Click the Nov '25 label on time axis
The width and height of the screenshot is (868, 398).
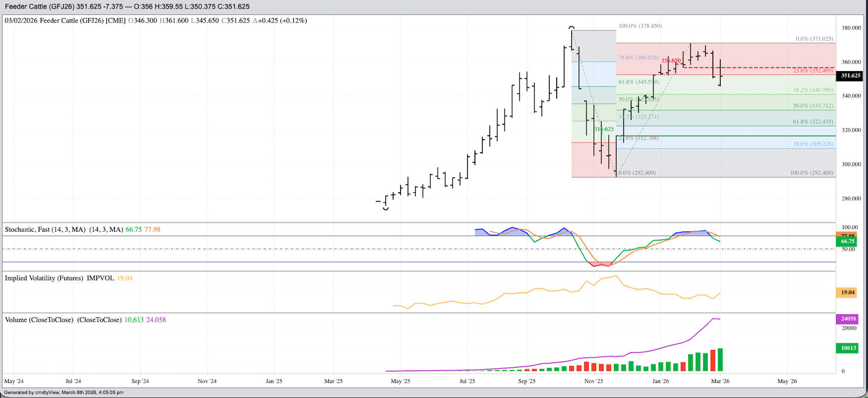click(x=594, y=382)
